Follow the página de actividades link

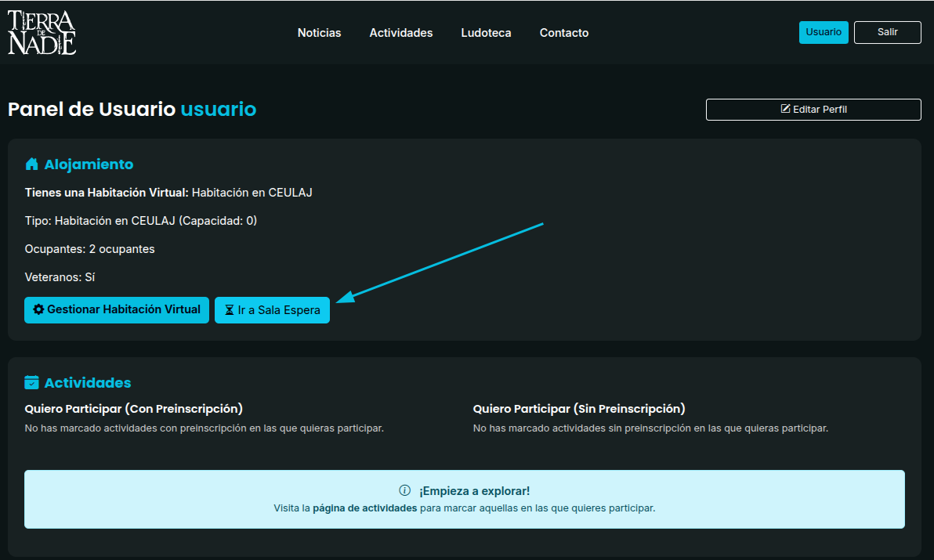[364, 508]
